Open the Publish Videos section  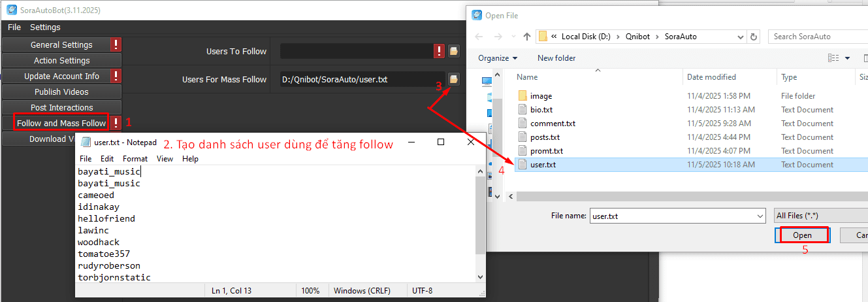pyautogui.click(x=61, y=92)
